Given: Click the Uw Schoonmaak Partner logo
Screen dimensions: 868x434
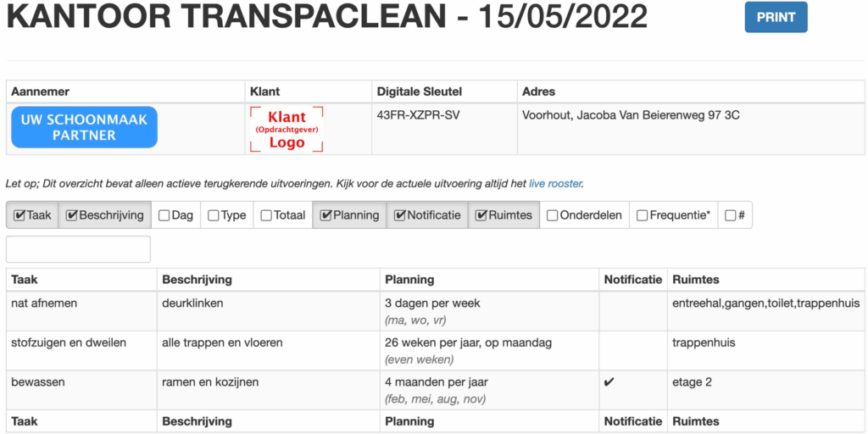Looking at the screenshot, I should (x=84, y=127).
